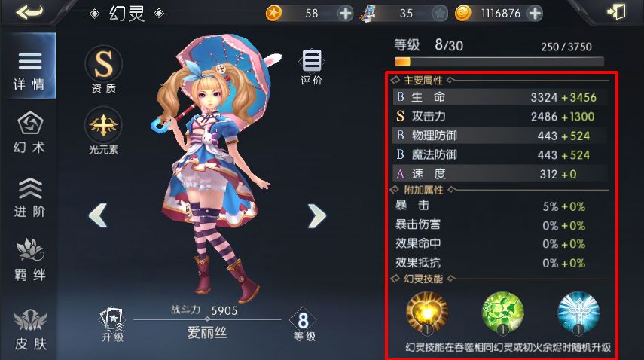This screenshot has width=644, height=360.
Task: Click the exit door icon
Action: (x=616, y=11)
